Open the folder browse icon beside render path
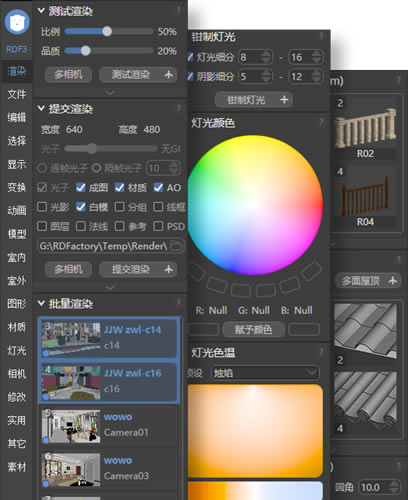This screenshot has width=408, height=500. coord(176,246)
